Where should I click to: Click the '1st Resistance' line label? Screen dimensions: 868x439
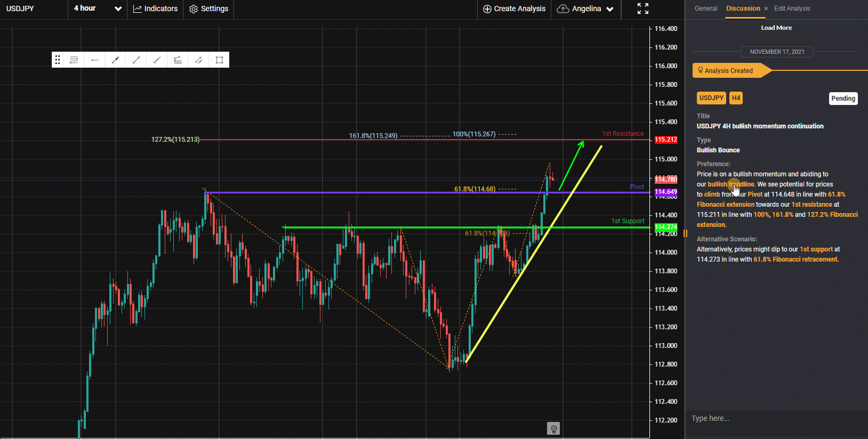[623, 134]
